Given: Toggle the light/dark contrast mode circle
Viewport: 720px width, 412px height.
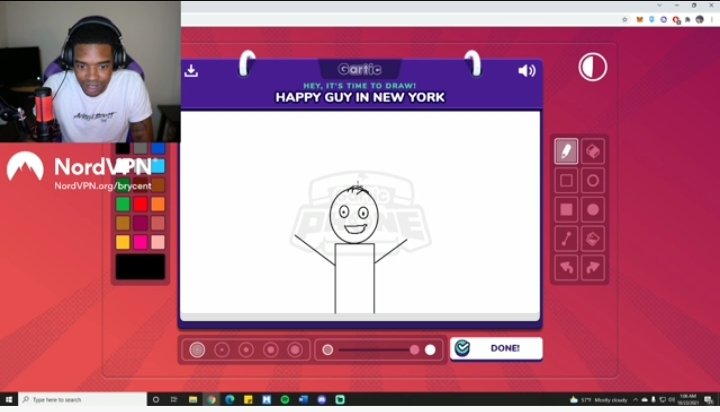Looking at the screenshot, I should pyautogui.click(x=592, y=67).
